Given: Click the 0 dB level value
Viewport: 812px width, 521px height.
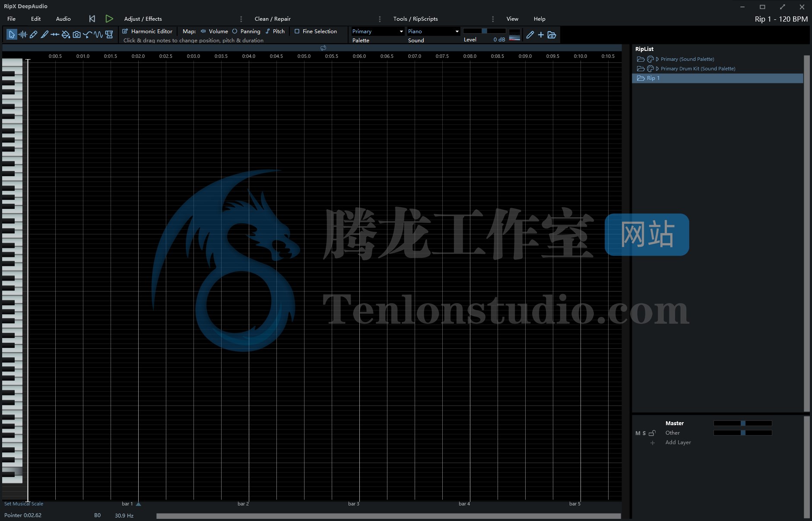Looking at the screenshot, I should point(499,39).
